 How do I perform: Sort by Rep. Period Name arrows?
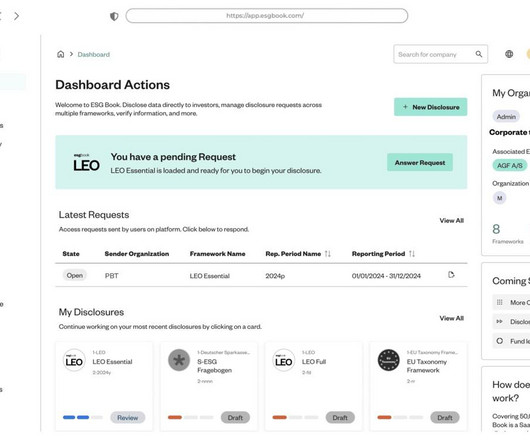coord(328,254)
